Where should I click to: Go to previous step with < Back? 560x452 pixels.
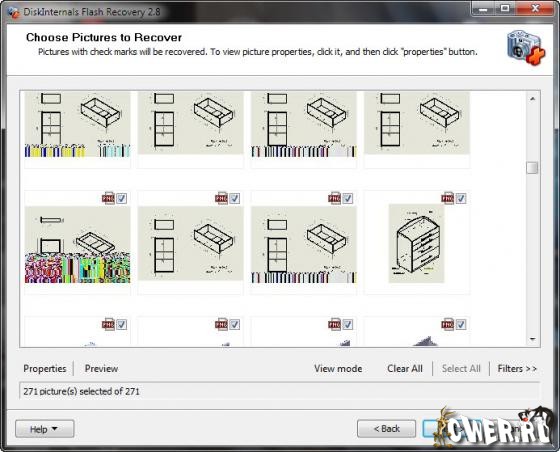pyautogui.click(x=386, y=428)
